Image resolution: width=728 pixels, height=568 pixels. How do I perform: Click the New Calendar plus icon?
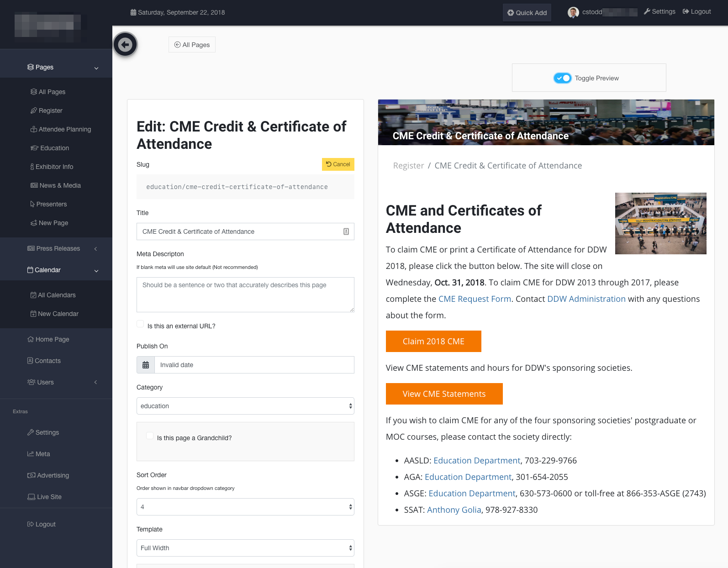[x=33, y=314]
